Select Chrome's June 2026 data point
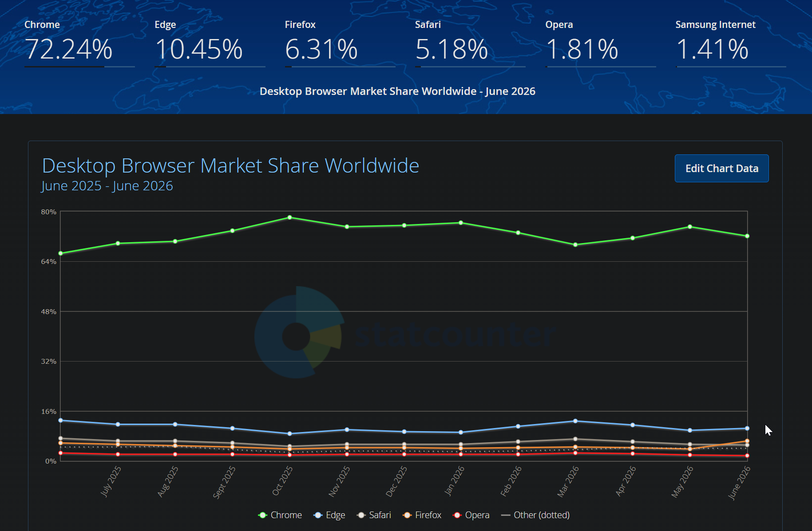The image size is (812, 531). click(747, 236)
